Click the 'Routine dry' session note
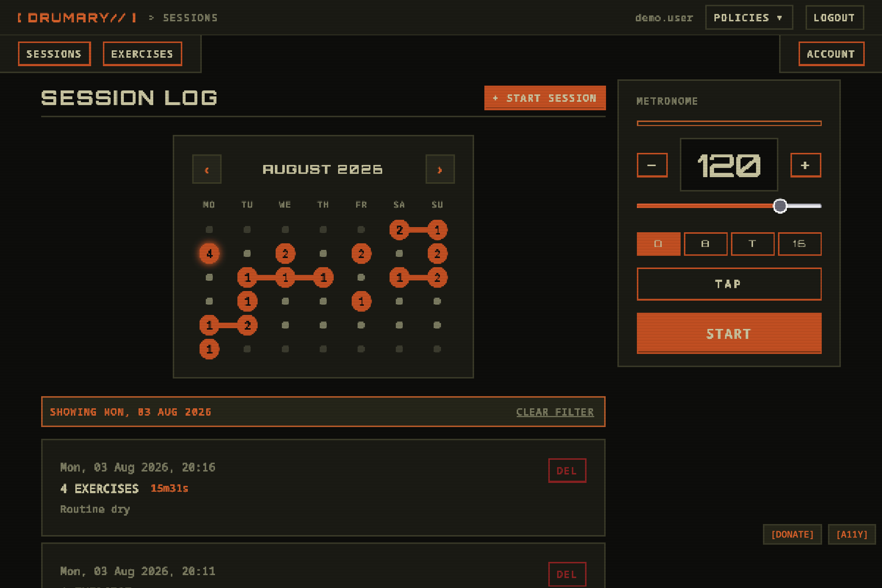 95,509
